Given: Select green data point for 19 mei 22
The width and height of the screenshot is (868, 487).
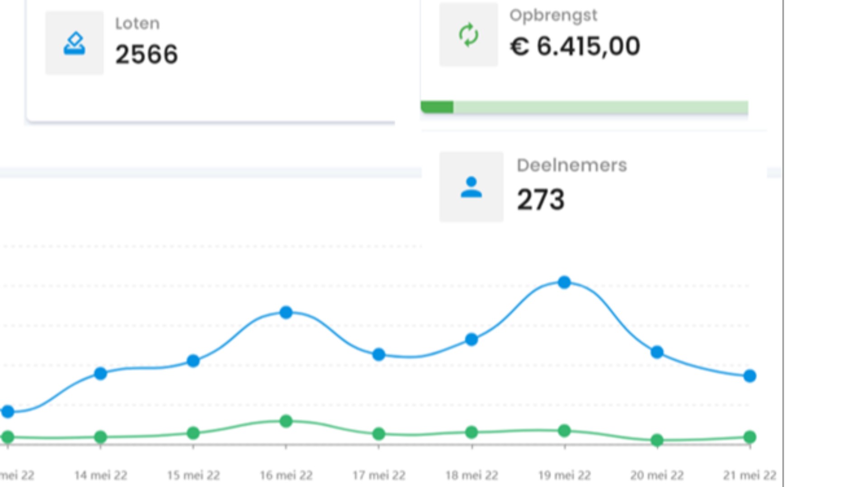Looking at the screenshot, I should [x=564, y=431].
